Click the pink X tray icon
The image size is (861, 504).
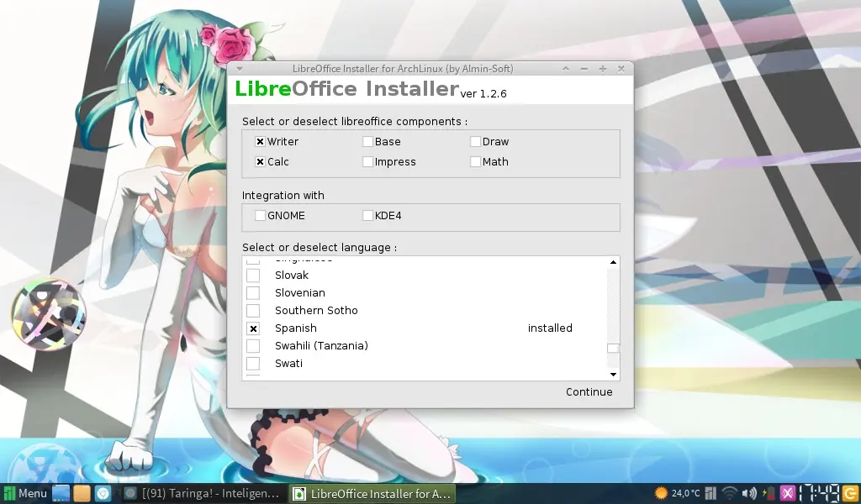coord(787,494)
